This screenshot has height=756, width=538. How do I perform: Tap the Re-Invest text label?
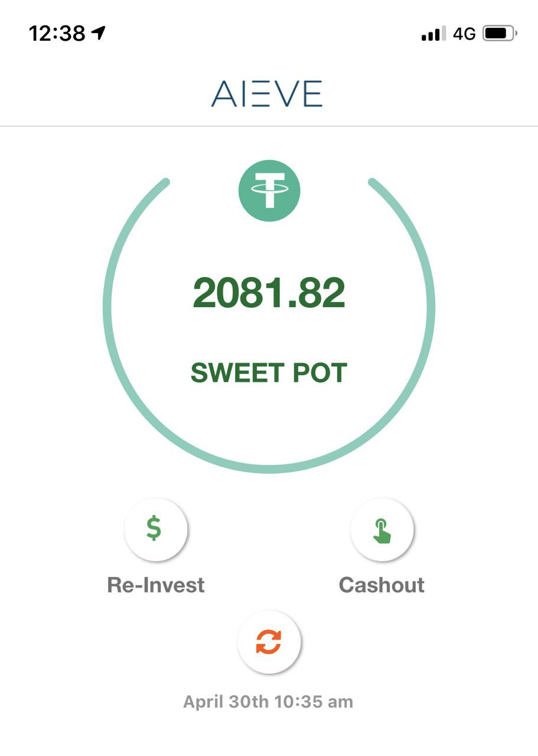(x=156, y=585)
